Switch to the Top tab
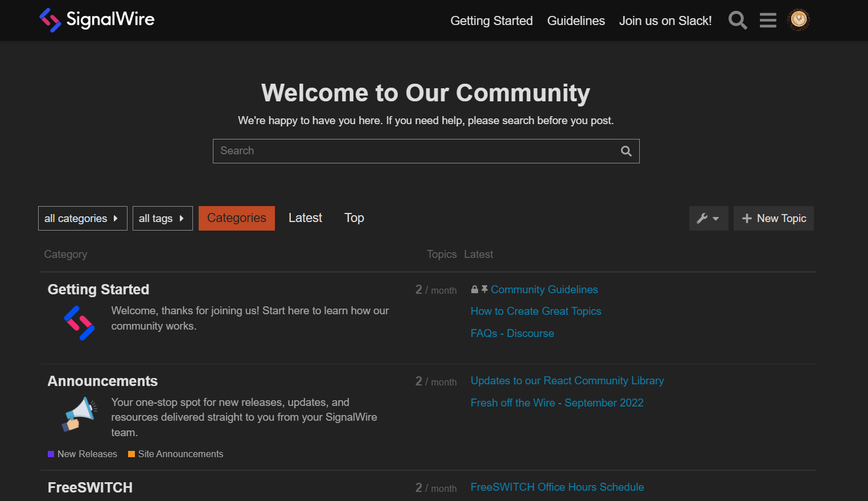This screenshot has width=868, height=501. 354,218
